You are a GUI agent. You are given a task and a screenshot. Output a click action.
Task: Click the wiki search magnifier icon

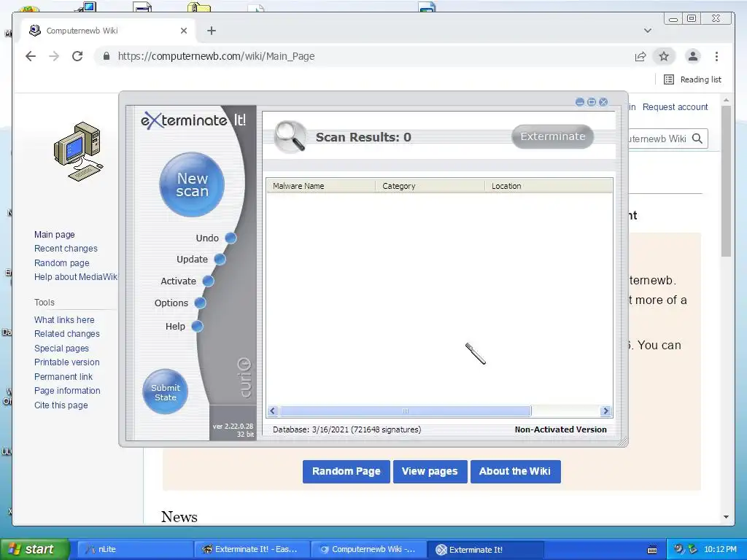coord(697,139)
